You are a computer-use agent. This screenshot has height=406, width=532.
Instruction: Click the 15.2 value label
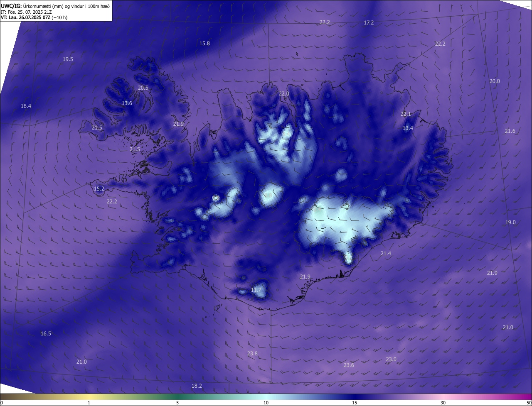(99, 189)
